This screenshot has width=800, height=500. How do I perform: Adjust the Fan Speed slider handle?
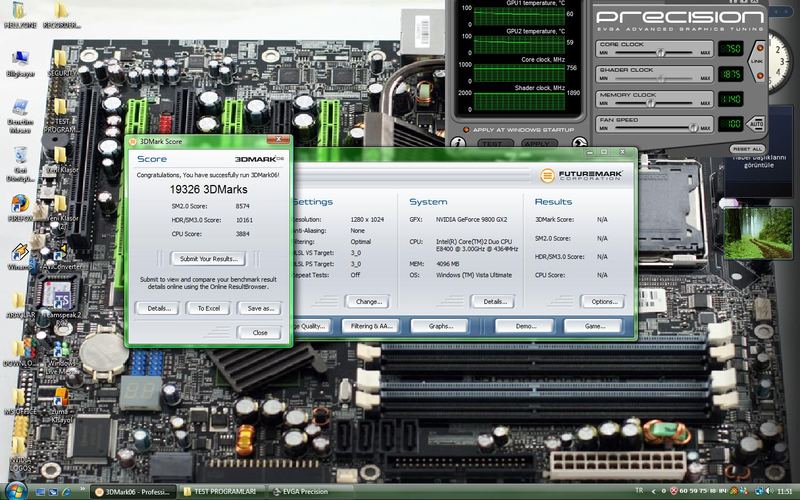pos(693,128)
